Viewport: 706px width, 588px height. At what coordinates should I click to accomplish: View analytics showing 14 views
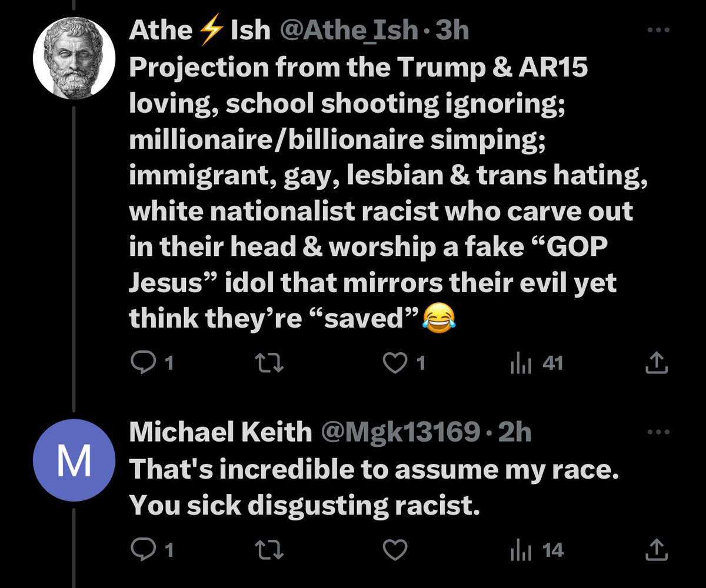pos(536,550)
